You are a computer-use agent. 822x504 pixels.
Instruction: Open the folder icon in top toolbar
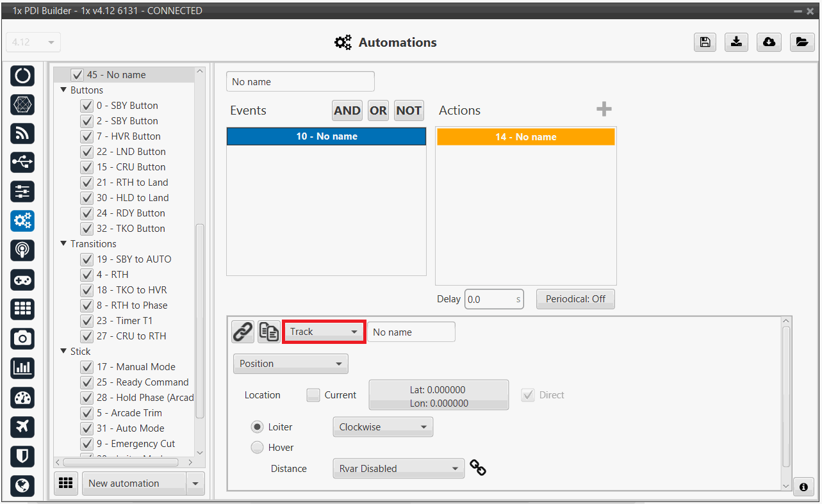[801, 42]
